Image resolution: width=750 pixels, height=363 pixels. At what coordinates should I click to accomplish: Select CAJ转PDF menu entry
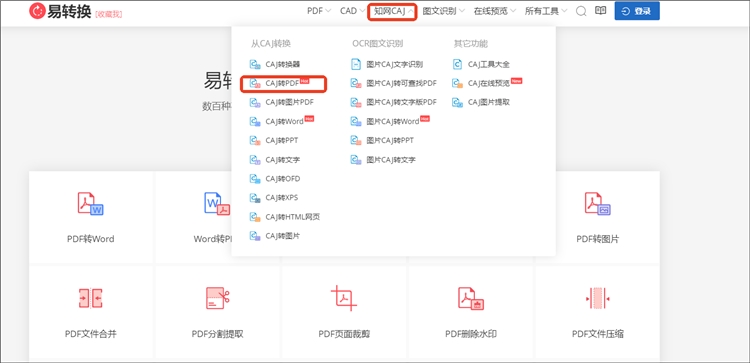[x=280, y=83]
